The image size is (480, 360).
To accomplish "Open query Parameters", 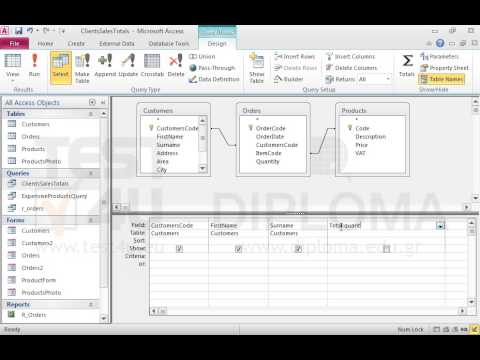I will (439, 56).
